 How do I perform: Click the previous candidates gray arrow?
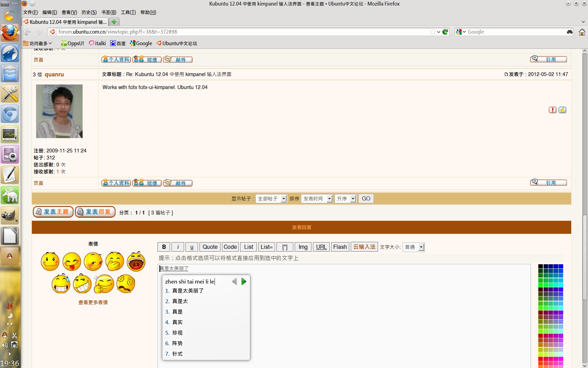click(234, 281)
